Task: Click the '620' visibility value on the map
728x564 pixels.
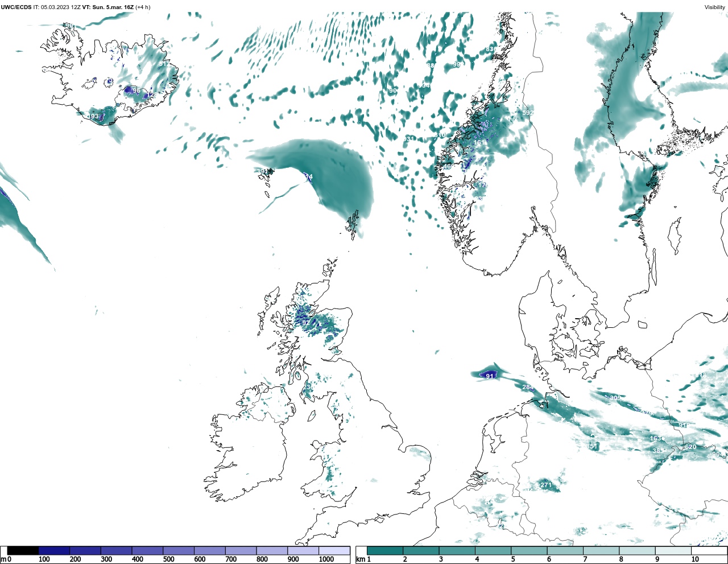Action: point(690,447)
